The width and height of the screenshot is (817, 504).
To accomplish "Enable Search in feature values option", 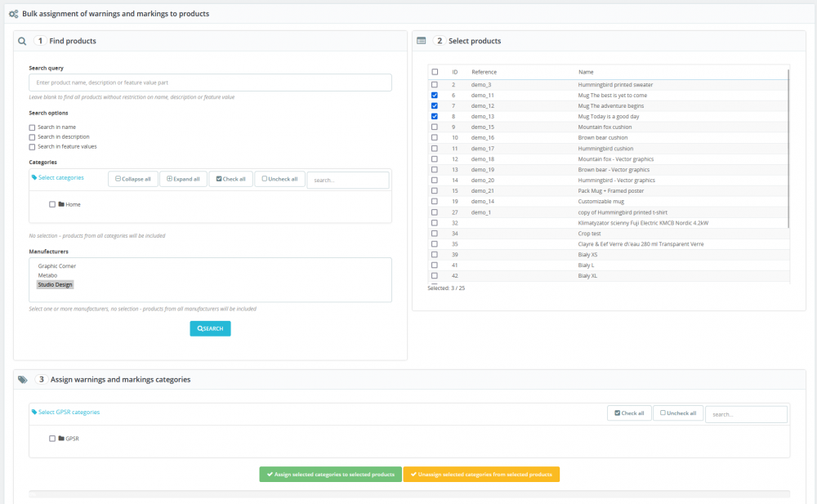I will [x=33, y=147].
